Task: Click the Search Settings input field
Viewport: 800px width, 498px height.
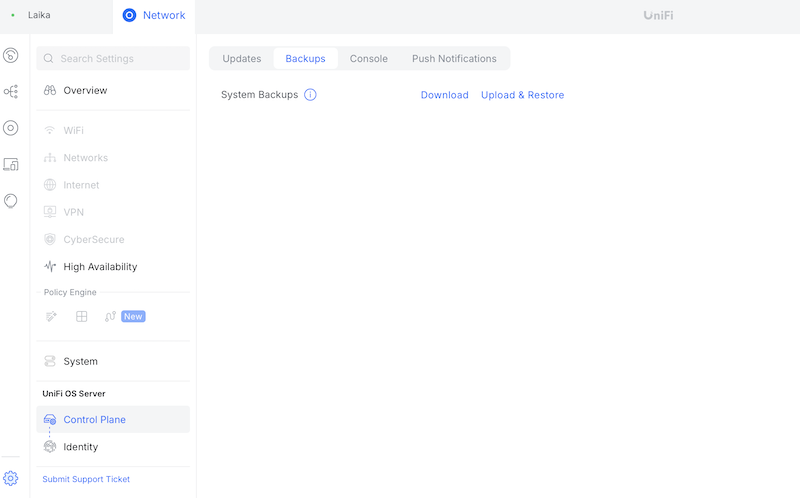Action: point(113,59)
